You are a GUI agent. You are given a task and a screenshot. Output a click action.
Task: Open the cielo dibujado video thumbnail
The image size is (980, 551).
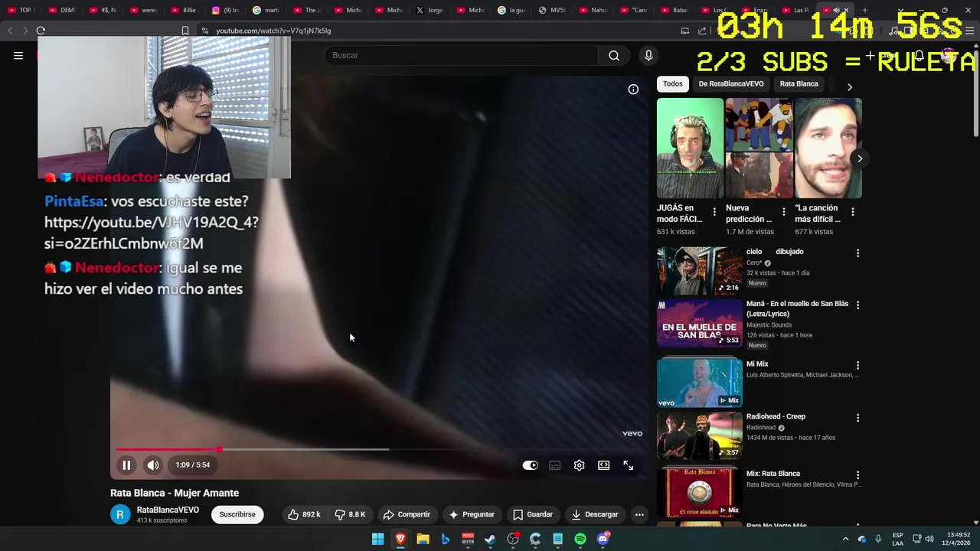(700, 270)
